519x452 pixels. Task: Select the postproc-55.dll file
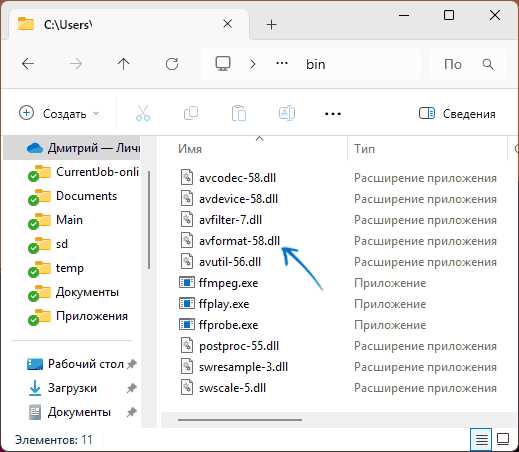point(239,346)
